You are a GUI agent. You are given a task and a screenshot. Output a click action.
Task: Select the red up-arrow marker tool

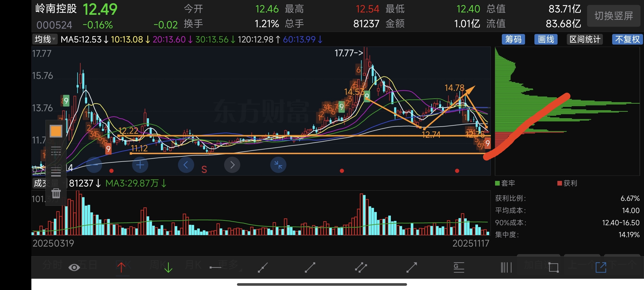[x=121, y=267]
